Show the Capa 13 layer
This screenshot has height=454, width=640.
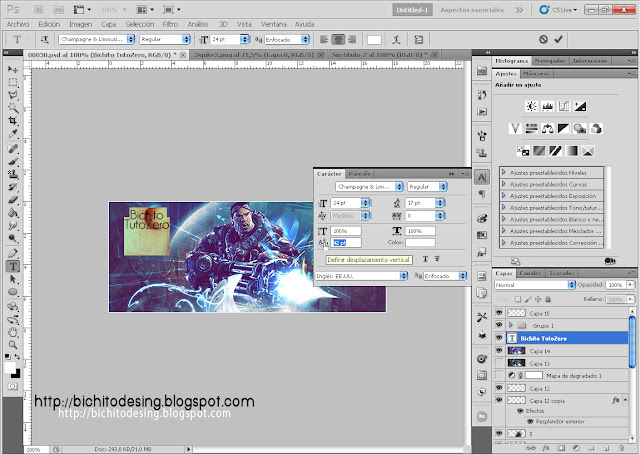[499, 363]
